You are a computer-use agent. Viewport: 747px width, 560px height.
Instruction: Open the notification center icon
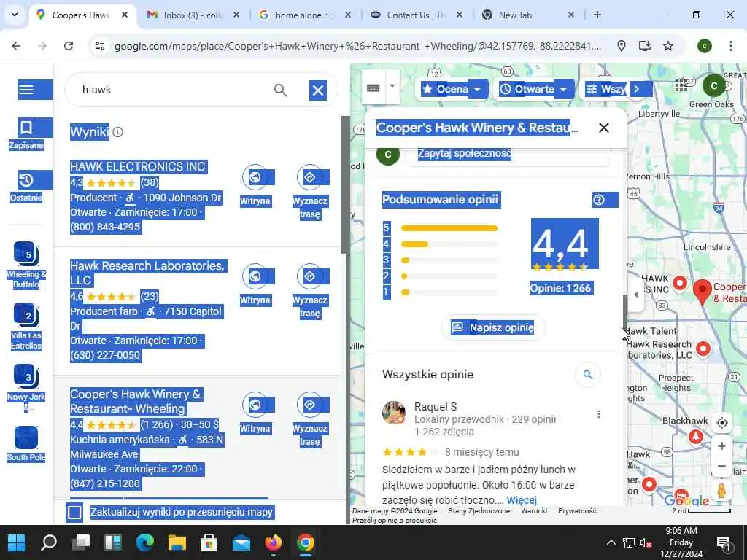pyautogui.click(x=723, y=542)
